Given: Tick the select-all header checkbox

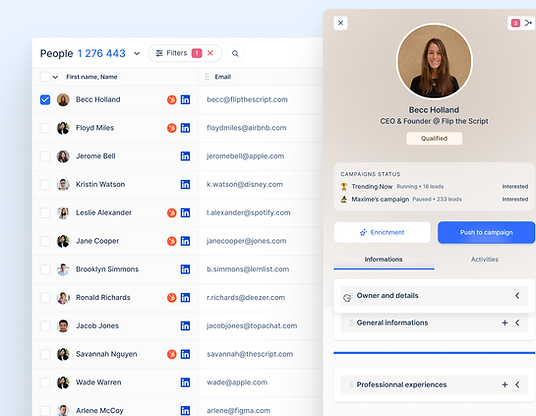Looking at the screenshot, I should (x=45, y=77).
